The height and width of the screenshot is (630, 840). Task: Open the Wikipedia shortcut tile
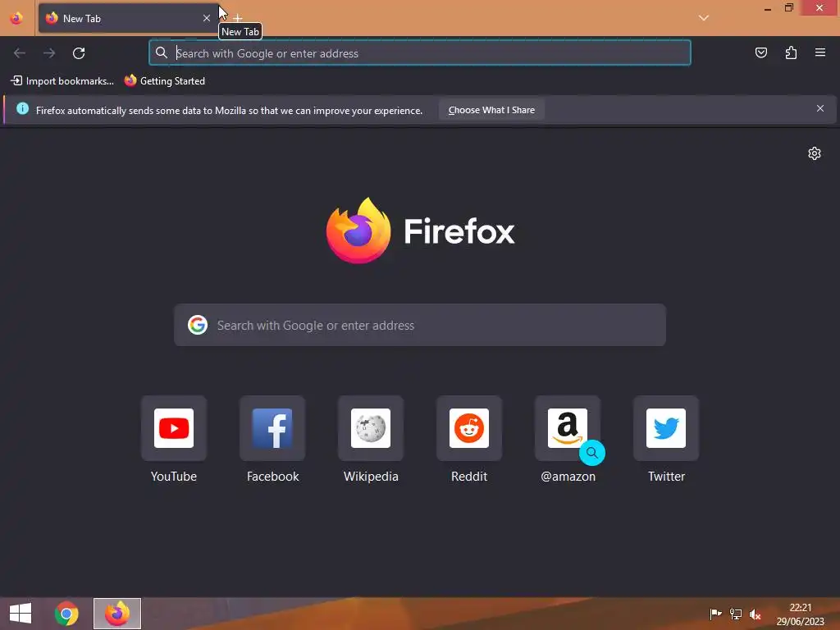tap(371, 428)
